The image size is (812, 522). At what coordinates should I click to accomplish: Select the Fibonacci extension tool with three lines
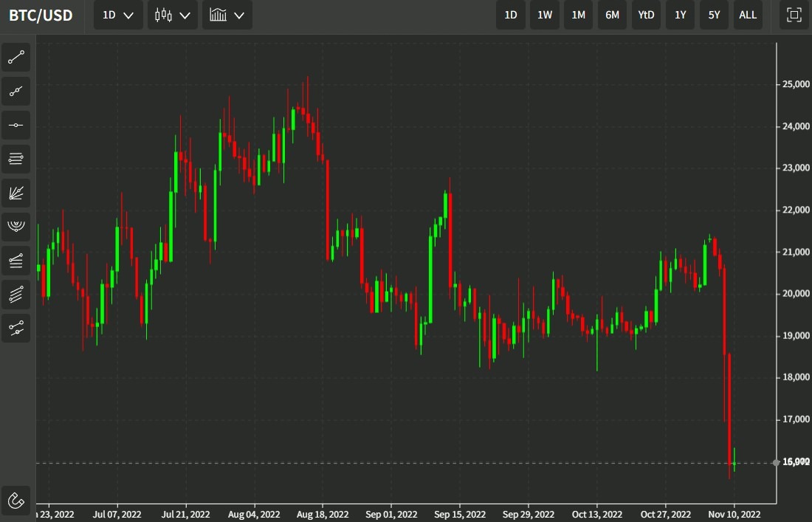click(16, 261)
